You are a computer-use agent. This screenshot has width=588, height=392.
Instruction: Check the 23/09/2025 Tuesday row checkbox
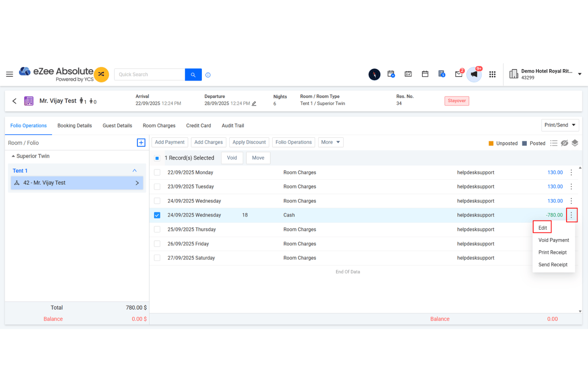[157, 187]
